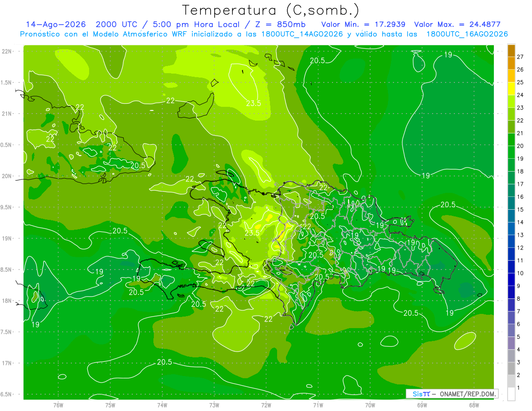Click the '20.5' contour label beside 22N top edge

tap(317, 61)
